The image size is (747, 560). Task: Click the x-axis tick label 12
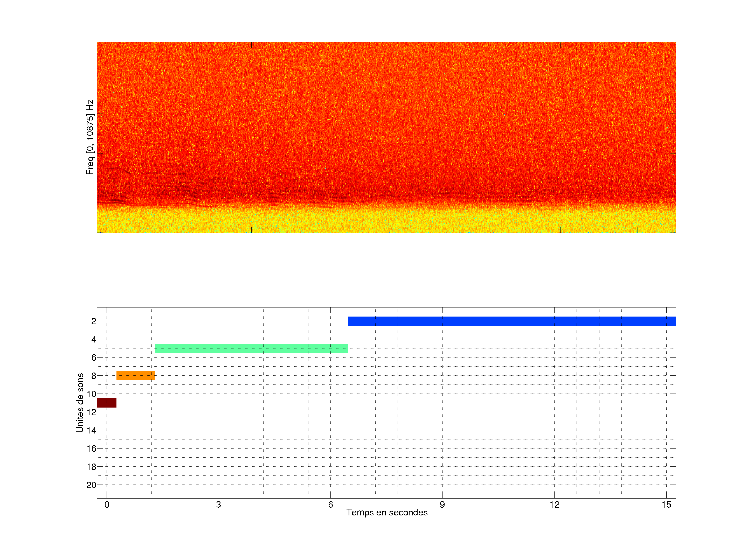[x=554, y=505]
